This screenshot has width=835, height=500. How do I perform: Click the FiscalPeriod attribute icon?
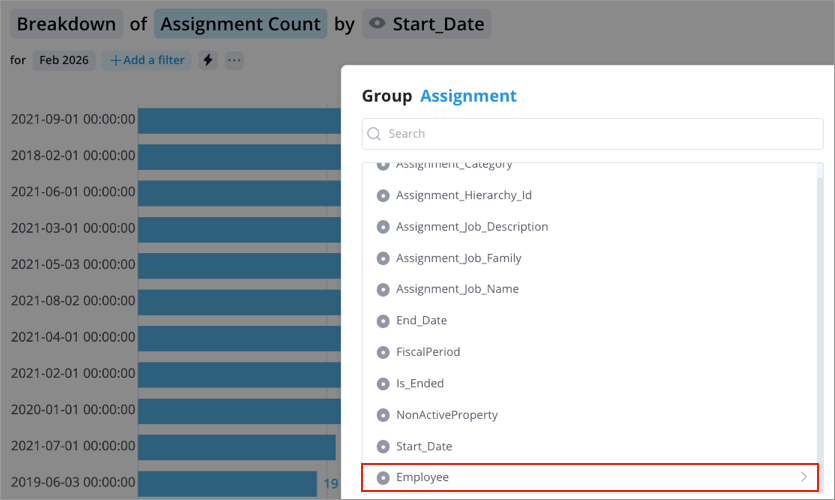point(383,352)
